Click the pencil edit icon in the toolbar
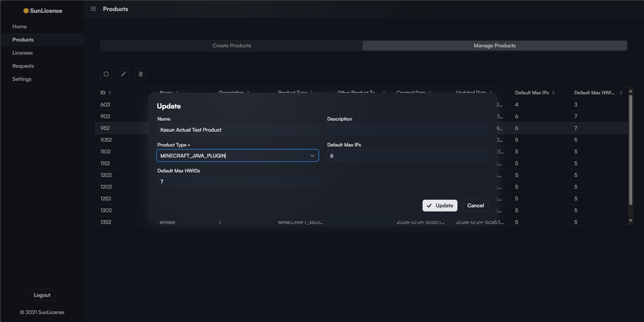This screenshot has width=644, height=322. pyautogui.click(x=123, y=74)
